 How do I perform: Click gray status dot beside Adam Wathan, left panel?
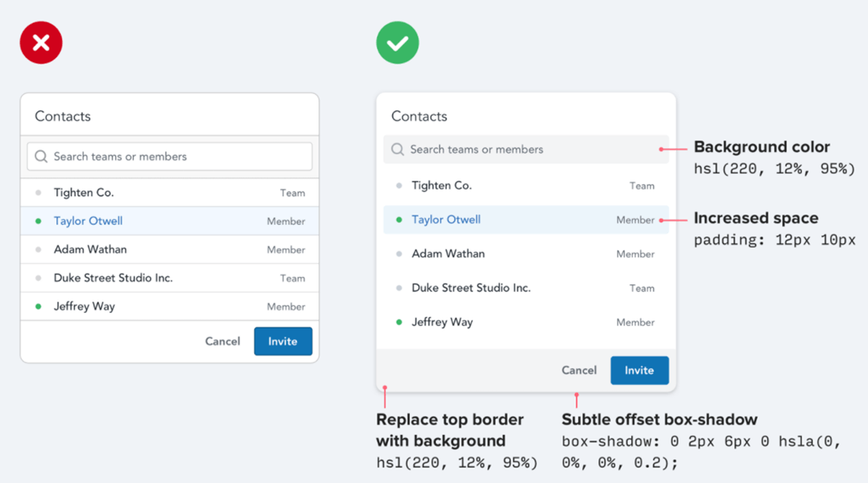(38, 249)
